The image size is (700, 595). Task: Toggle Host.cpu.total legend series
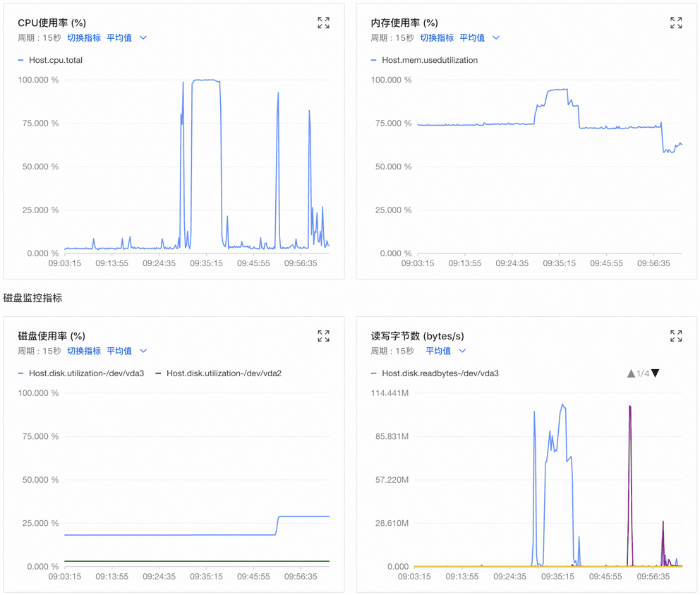[50, 60]
